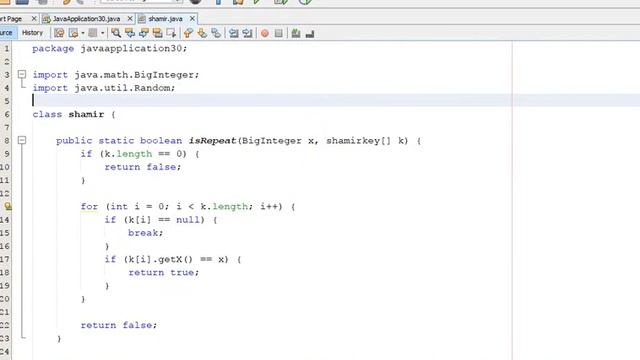Click 'if (k[i].getX() == x) {' line
This screenshot has width=640, height=360.
(173, 259)
